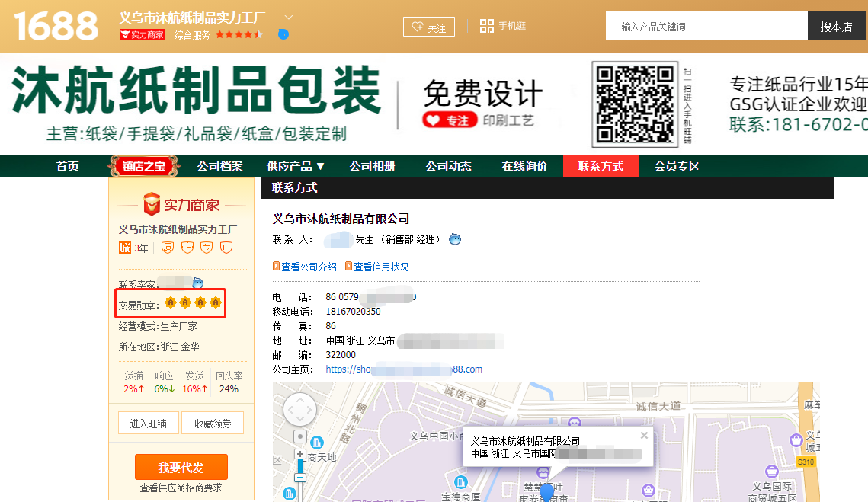Click the Wangwang icon beside 联系卖家

click(197, 283)
